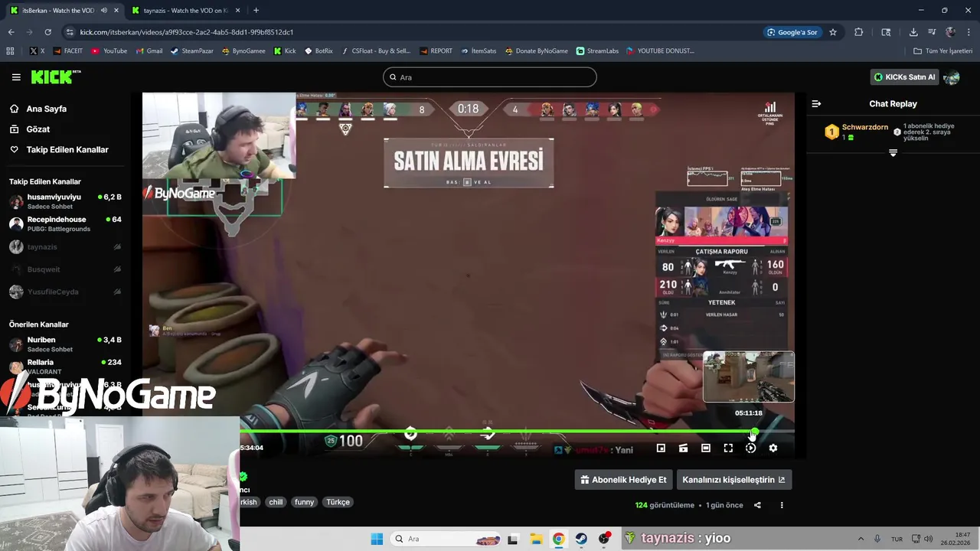The height and width of the screenshot is (551, 980).
Task: Switch to the taynazis tab
Action: 185,11
